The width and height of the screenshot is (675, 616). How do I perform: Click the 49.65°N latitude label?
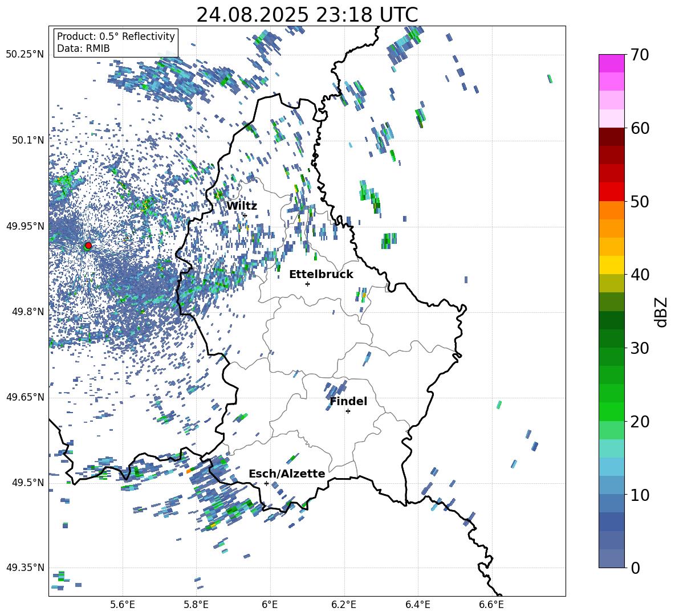(x=25, y=397)
